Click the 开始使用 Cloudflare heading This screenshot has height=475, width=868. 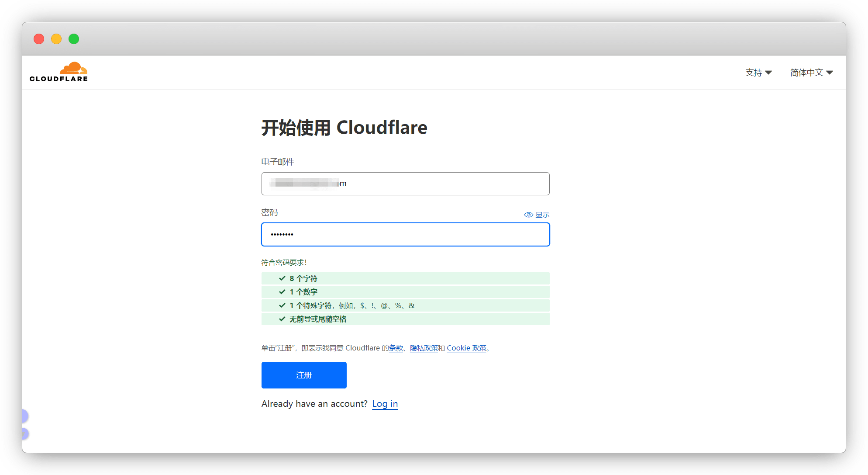coord(344,128)
